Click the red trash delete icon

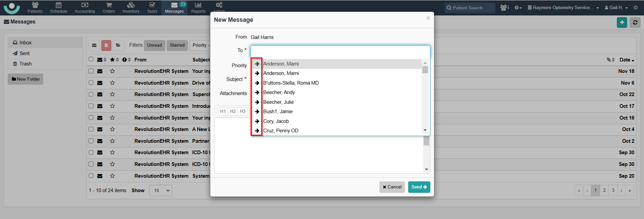click(x=106, y=45)
